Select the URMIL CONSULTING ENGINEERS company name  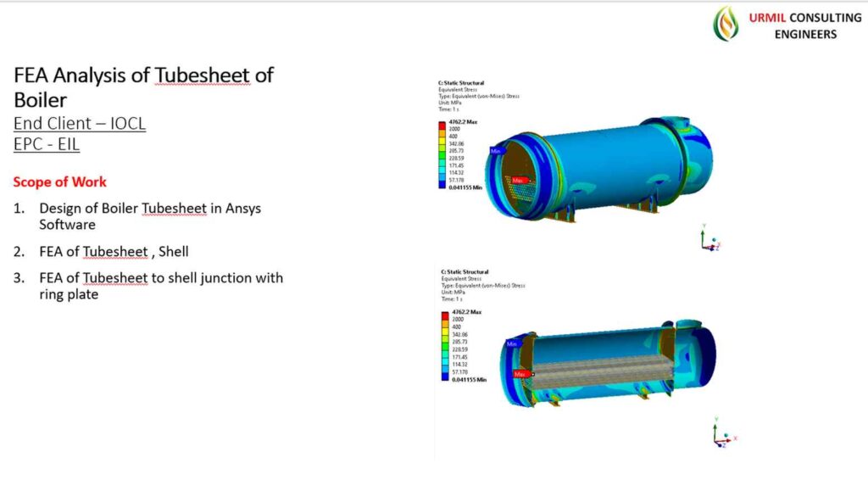[805, 26]
